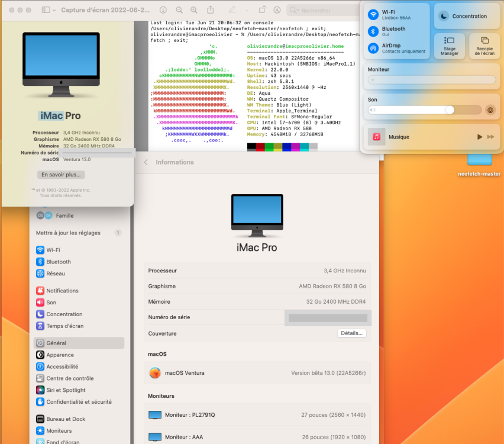Open neofetch-master folder on desktop

click(479, 166)
